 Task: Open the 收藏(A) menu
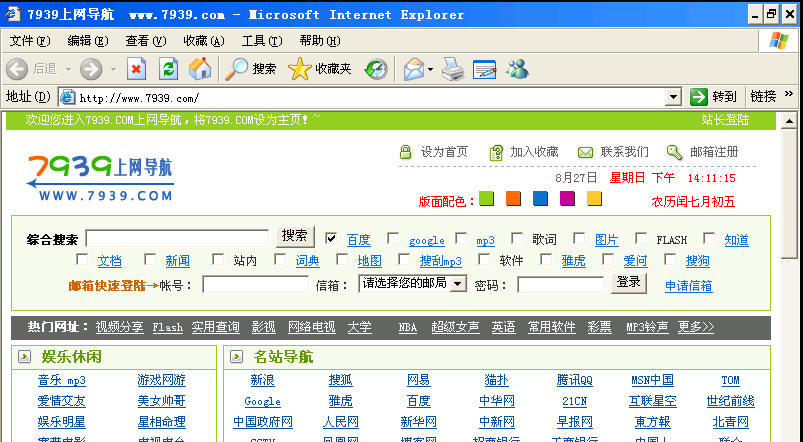pos(204,41)
